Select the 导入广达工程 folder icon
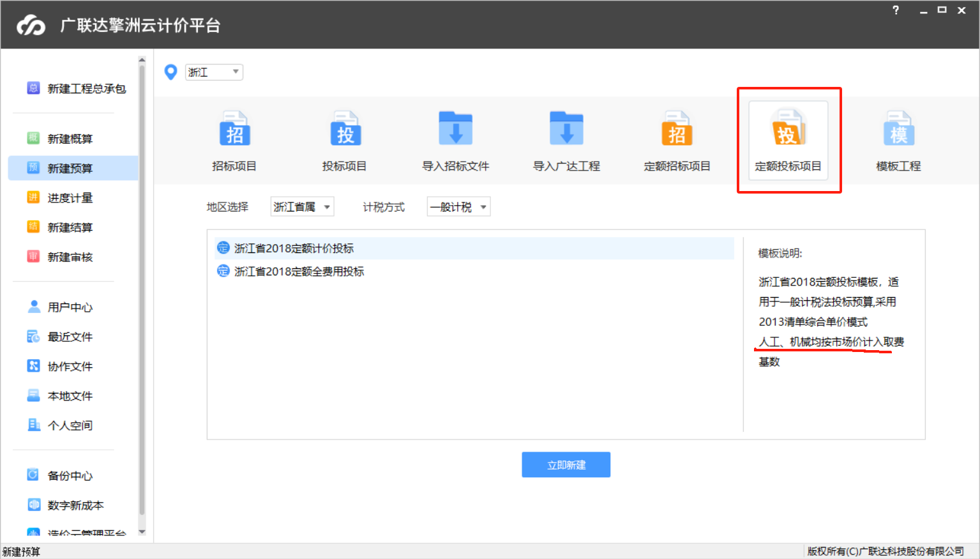The height and width of the screenshot is (559, 980). click(567, 128)
